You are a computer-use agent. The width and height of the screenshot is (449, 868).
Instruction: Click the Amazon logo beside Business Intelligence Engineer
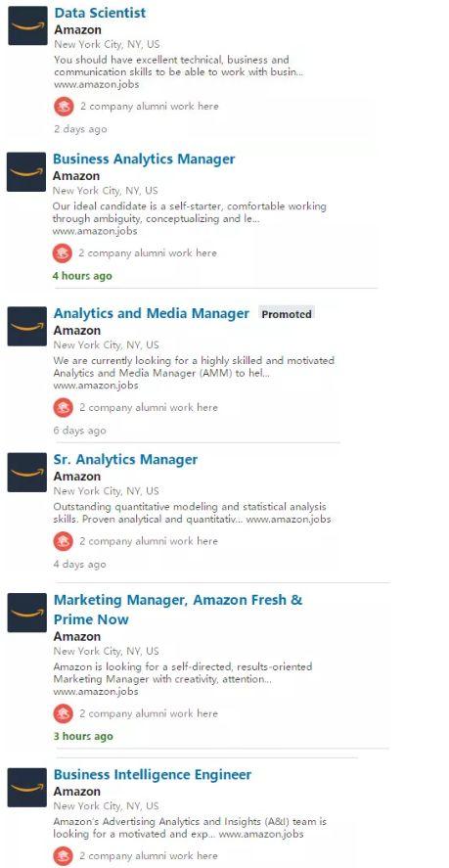pos(27,787)
